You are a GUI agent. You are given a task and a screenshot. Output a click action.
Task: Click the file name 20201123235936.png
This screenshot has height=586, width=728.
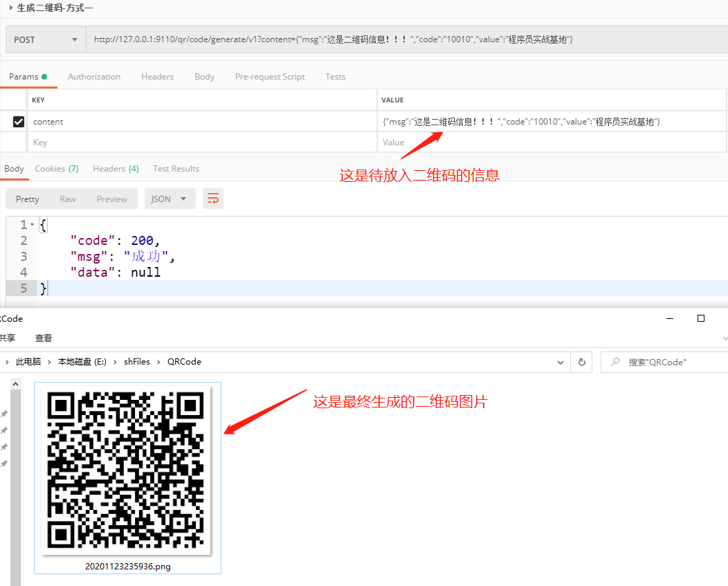tap(128, 567)
